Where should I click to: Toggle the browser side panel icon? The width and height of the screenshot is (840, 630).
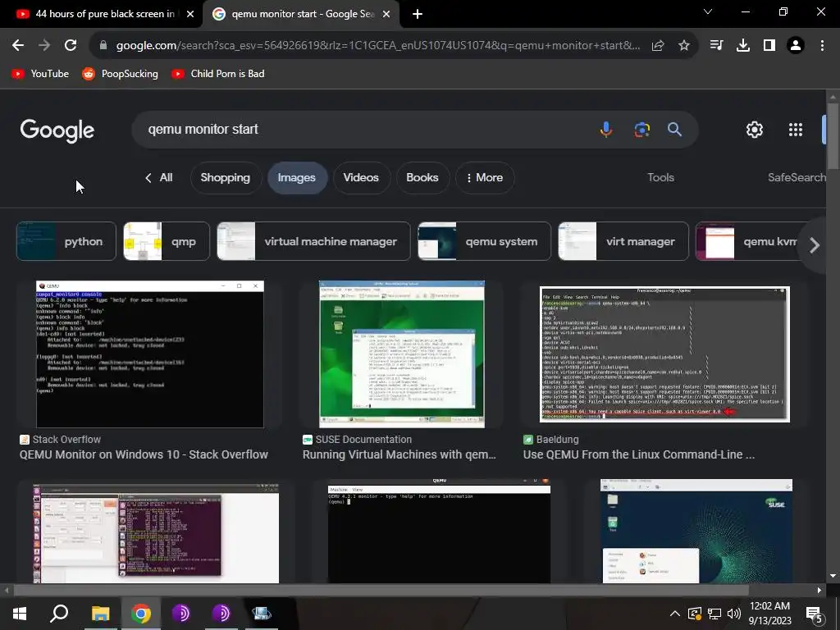pos(769,46)
